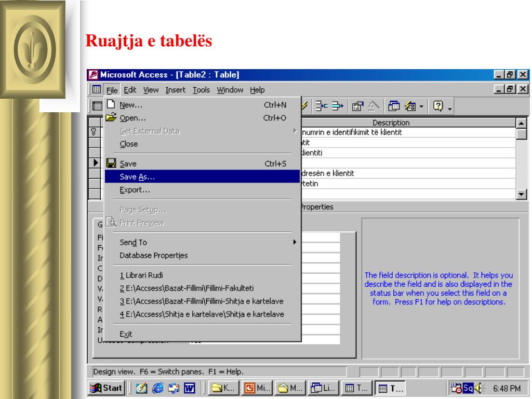Click the Microsoft Access title bar icon
The width and height of the screenshot is (532, 399).
[x=94, y=75]
